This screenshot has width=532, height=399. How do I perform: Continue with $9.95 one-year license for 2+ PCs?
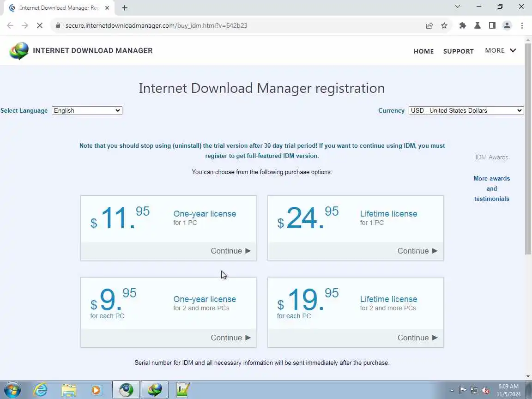pyautogui.click(x=231, y=338)
